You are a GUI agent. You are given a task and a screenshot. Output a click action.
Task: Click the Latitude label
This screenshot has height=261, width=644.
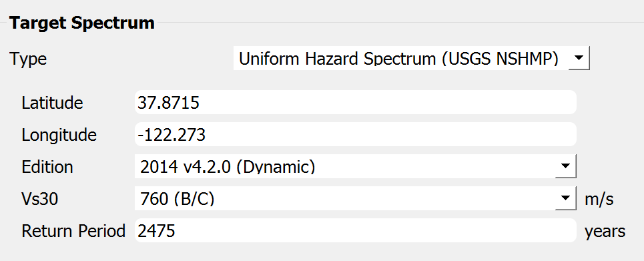tap(52, 103)
